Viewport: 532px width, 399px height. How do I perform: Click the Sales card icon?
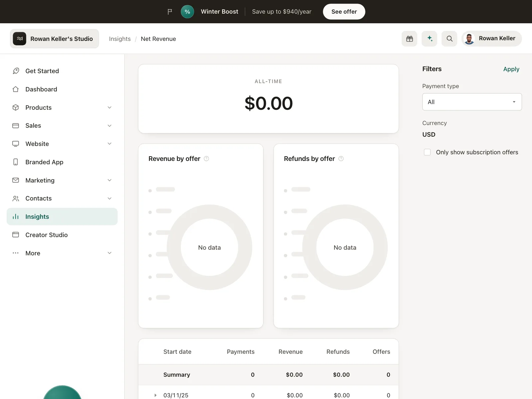coord(16,126)
